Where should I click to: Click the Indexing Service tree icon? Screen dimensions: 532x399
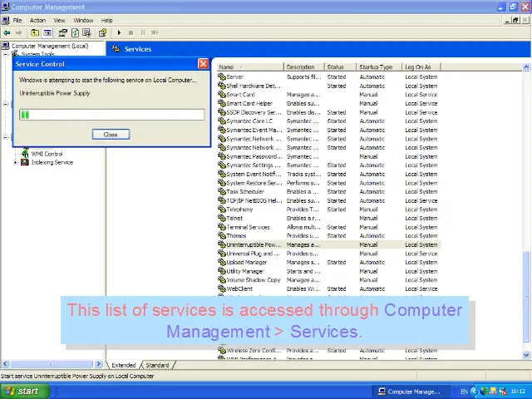point(25,162)
